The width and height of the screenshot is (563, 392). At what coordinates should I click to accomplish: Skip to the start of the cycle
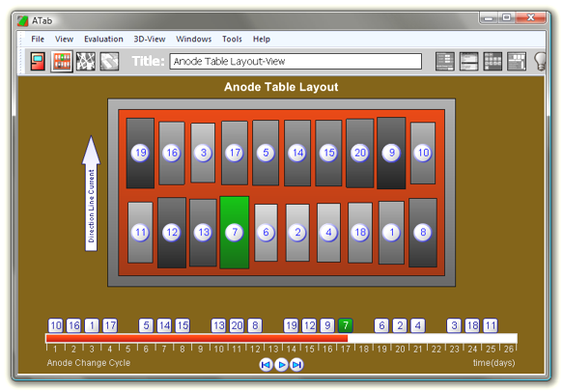pos(267,365)
